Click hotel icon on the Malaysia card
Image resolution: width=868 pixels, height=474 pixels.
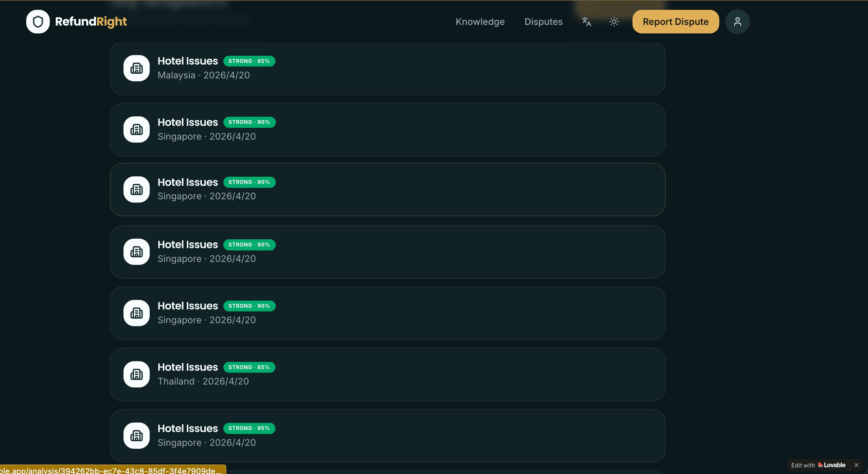tap(137, 69)
